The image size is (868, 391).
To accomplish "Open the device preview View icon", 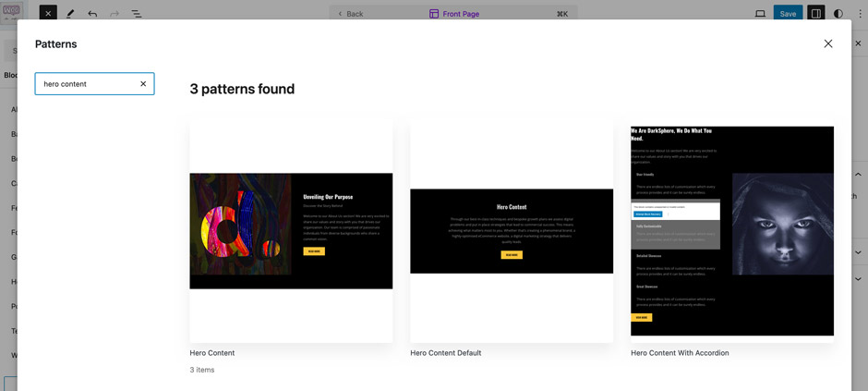I will pos(760,14).
